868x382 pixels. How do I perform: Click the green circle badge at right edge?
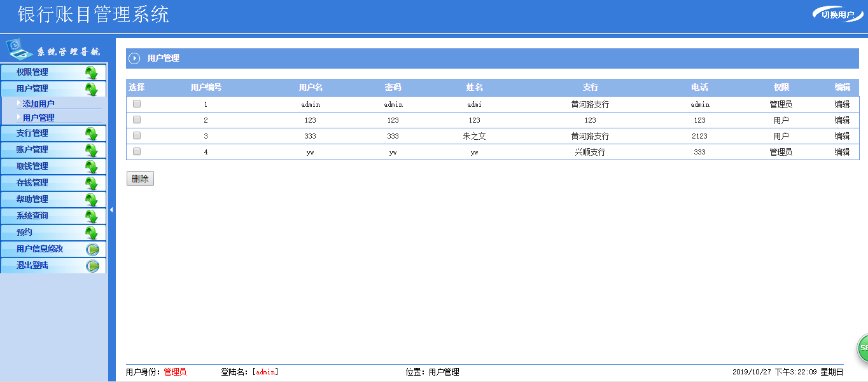(862, 348)
